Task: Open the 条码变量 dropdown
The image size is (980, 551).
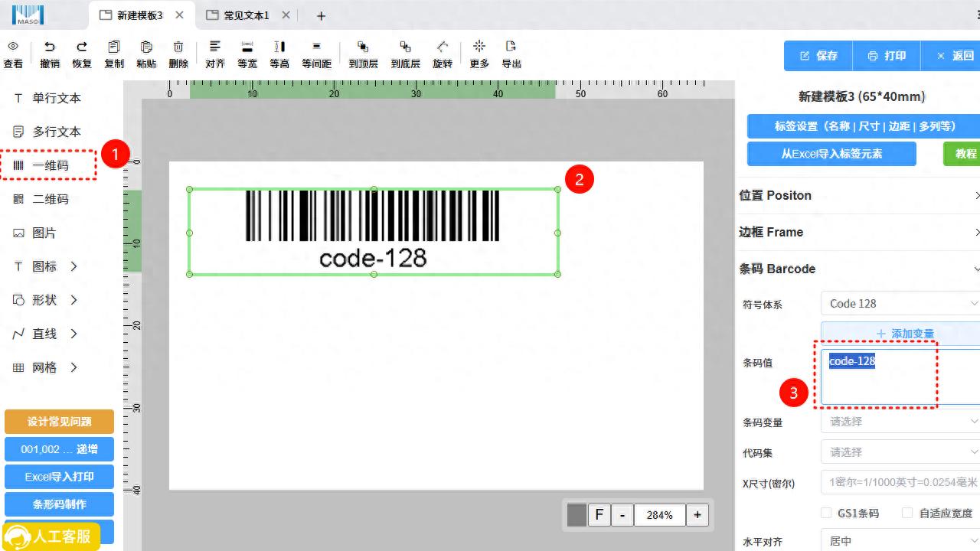Action: click(x=900, y=422)
